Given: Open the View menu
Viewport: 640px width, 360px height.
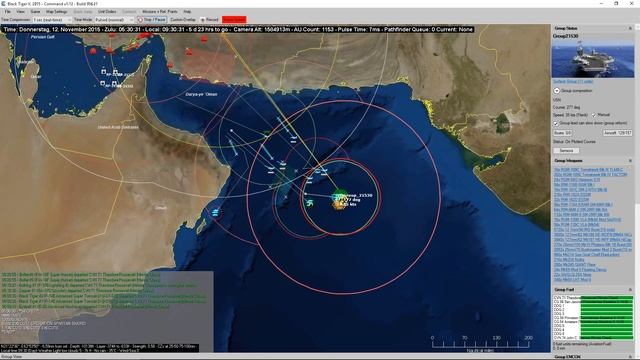Looking at the screenshot, I should pyautogui.click(x=20, y=11).
